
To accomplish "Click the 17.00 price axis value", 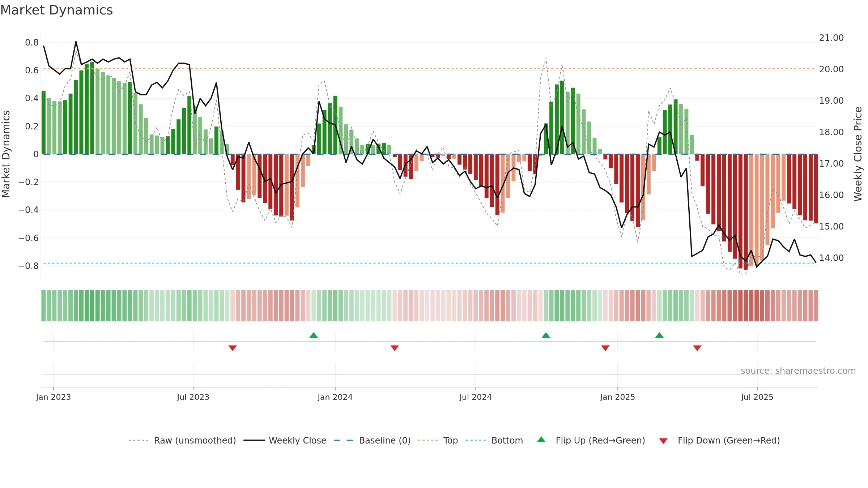I will point(831,163).
